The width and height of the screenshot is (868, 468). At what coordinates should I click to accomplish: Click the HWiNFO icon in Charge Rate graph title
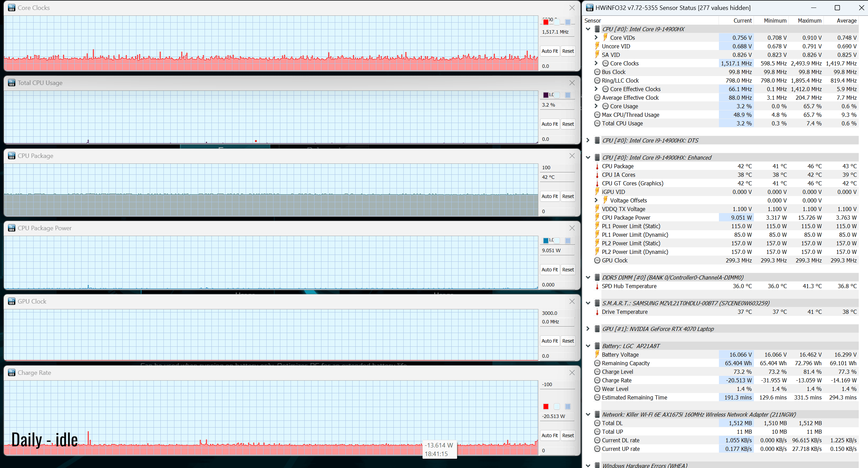point(12,372)
